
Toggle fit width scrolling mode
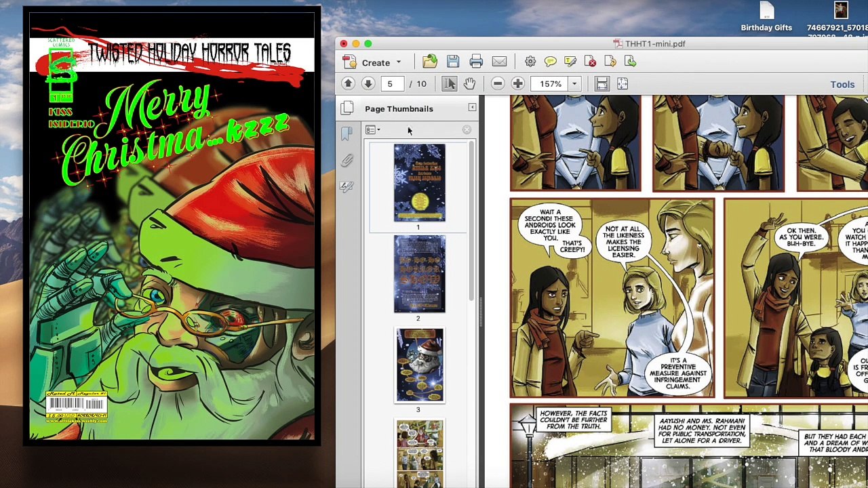tap(602, 83)
